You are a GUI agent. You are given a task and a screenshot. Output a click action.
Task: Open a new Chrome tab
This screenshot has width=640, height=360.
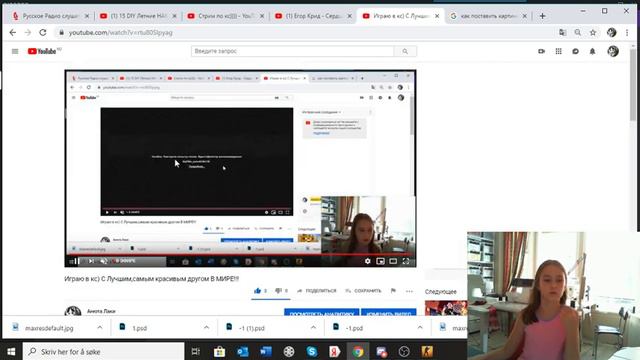tap(542, 16)
